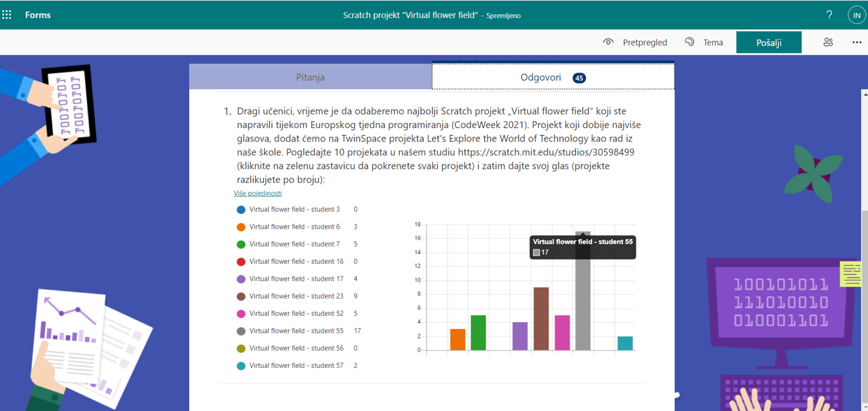Select legend text "Virtual flower field - student 52"
This screenshot has width=868, height=411.
[296, 314]
